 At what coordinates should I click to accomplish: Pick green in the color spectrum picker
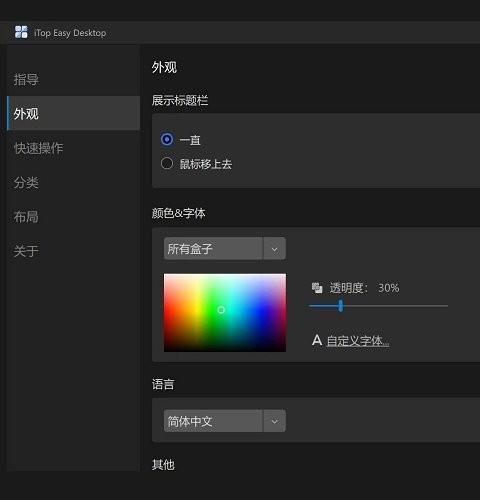(x=213, y=310)
